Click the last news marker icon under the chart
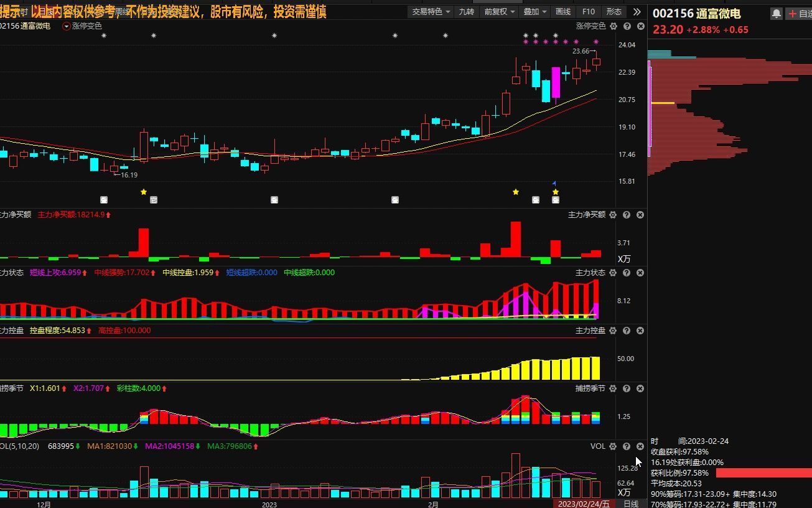 click(556, 200)
